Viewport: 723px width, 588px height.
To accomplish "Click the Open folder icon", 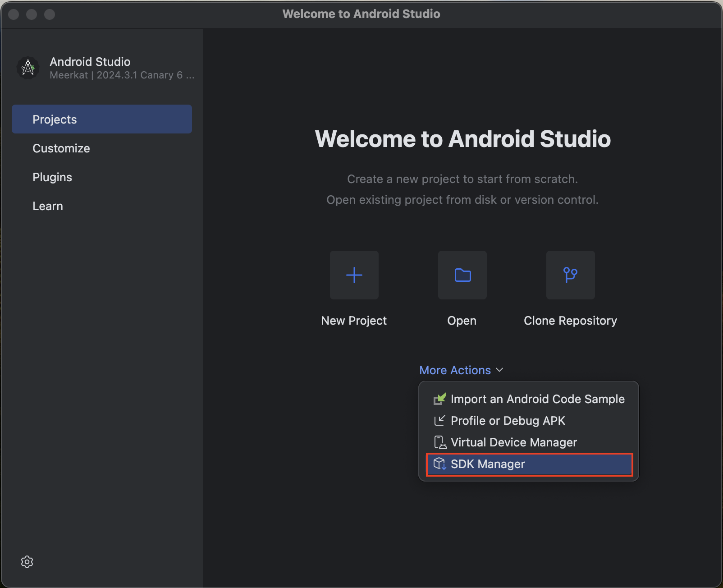I will [462, 275].
